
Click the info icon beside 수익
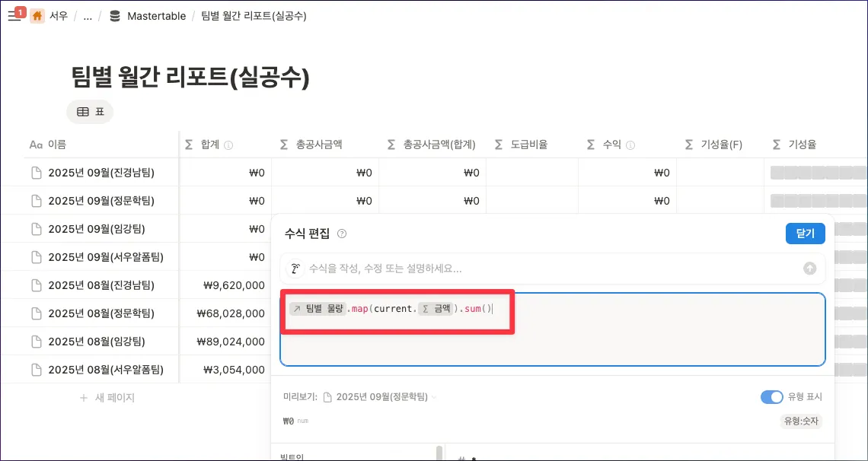[x=630, y=145]
